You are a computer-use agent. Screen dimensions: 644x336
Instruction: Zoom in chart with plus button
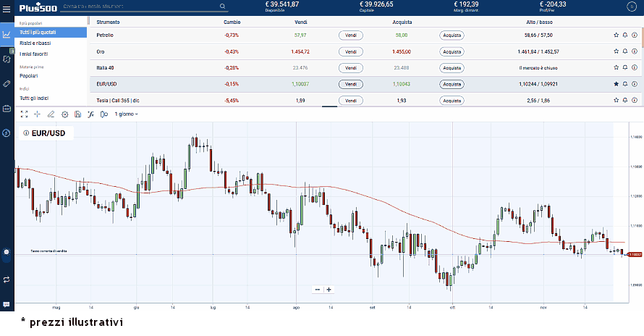(329, 289)
